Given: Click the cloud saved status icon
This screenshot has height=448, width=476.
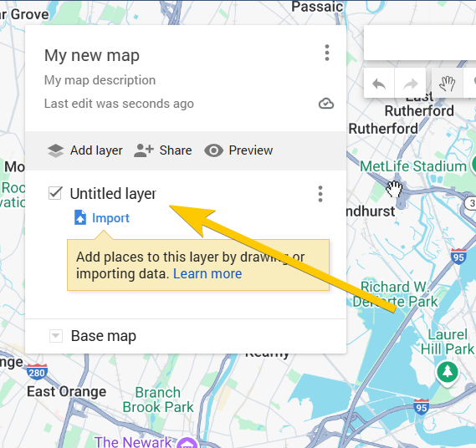Looking at the screenshot, I should 326,104.
